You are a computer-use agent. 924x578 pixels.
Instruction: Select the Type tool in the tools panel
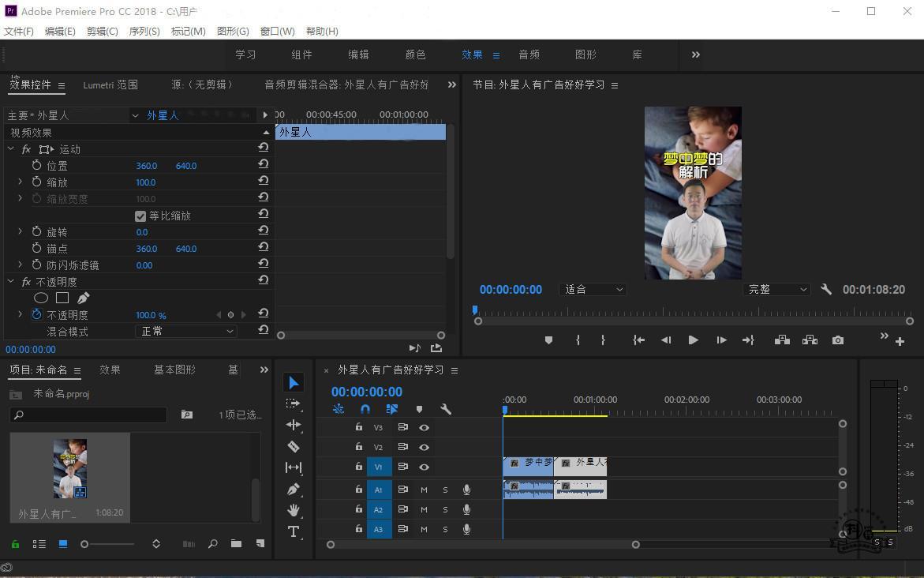[x=293, y=531]
